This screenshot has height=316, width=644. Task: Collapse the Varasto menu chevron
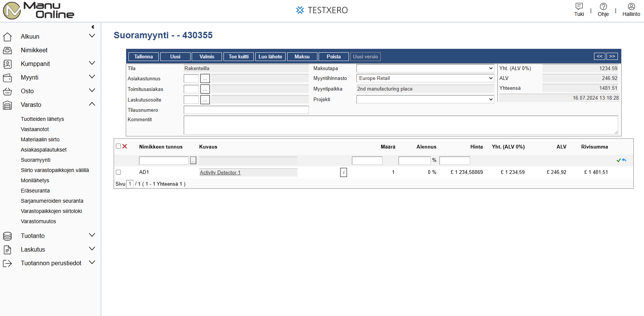point(92,104)
